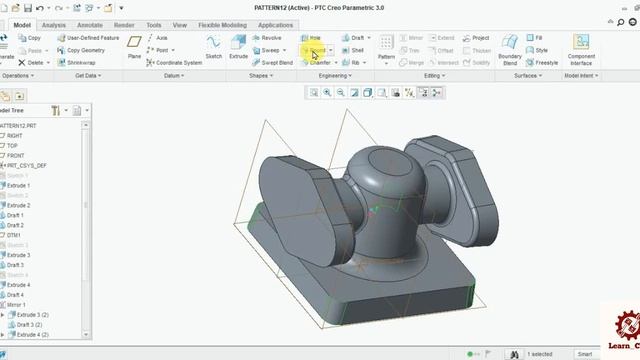The width and height of the screenshot is (640, 360).
Task: Create a datum Plane
Action: coord(134,47)
